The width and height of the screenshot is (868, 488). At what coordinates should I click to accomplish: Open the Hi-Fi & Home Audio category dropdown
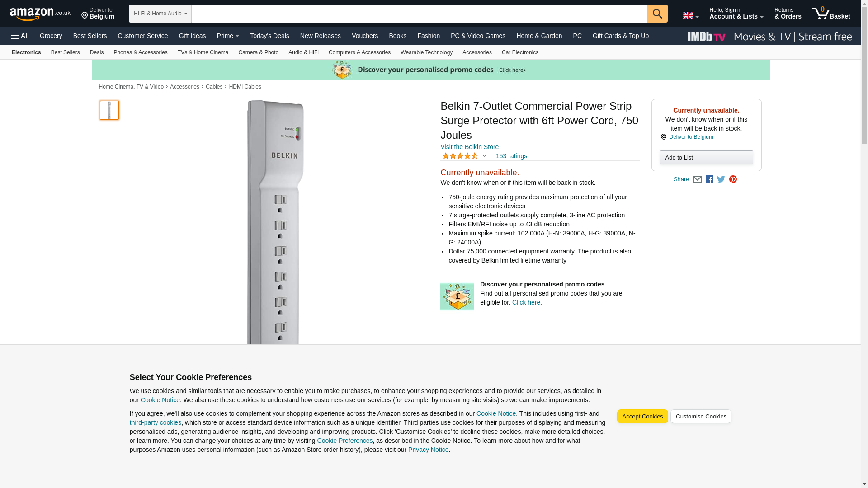click(x=160, y=14)
